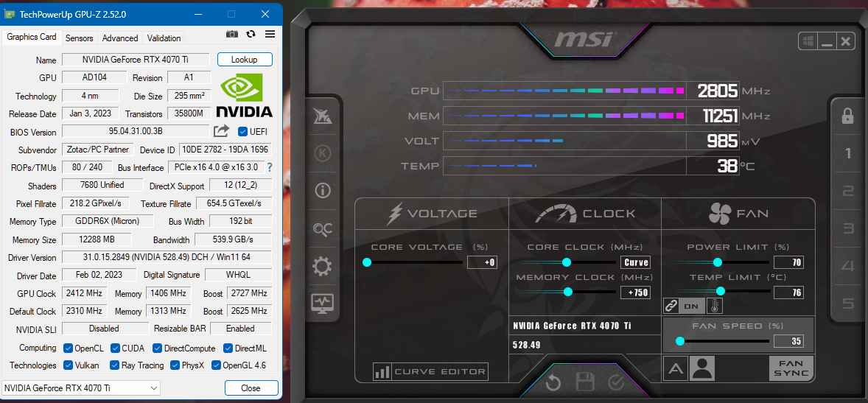
Task: Adjust the Temp Limit slider handle
Action: click(x=720, y=290)
